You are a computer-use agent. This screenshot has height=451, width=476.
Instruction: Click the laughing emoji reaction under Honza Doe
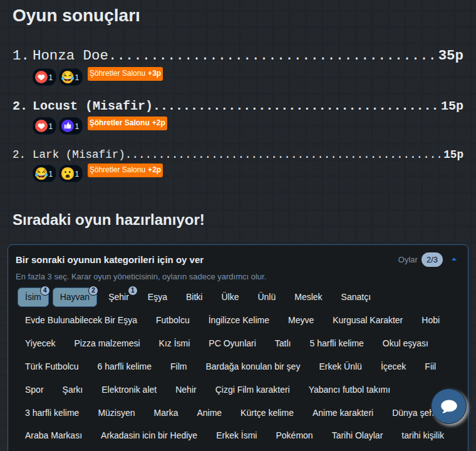tap(71, 77)
